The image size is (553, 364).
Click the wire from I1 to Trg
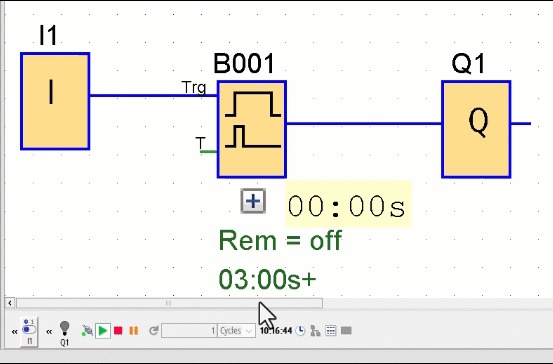coord(153,95)
